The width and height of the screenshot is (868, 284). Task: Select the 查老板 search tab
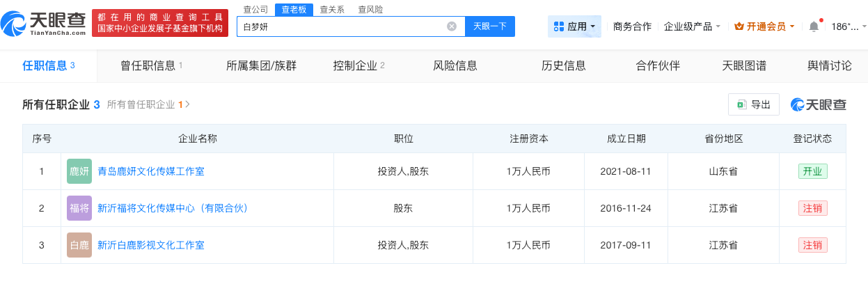[x=293, y=10]
